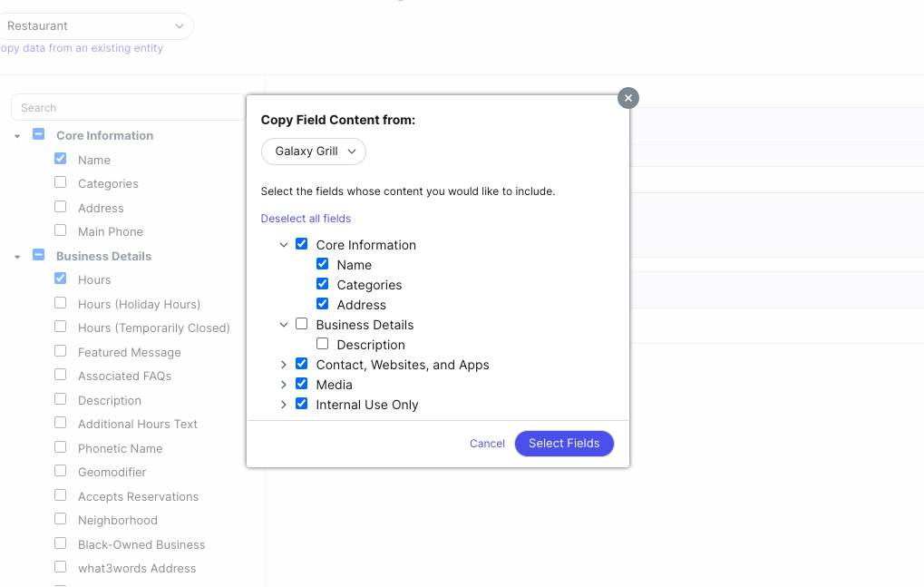Uncheck Internal Use Only in the dialog

301,404
